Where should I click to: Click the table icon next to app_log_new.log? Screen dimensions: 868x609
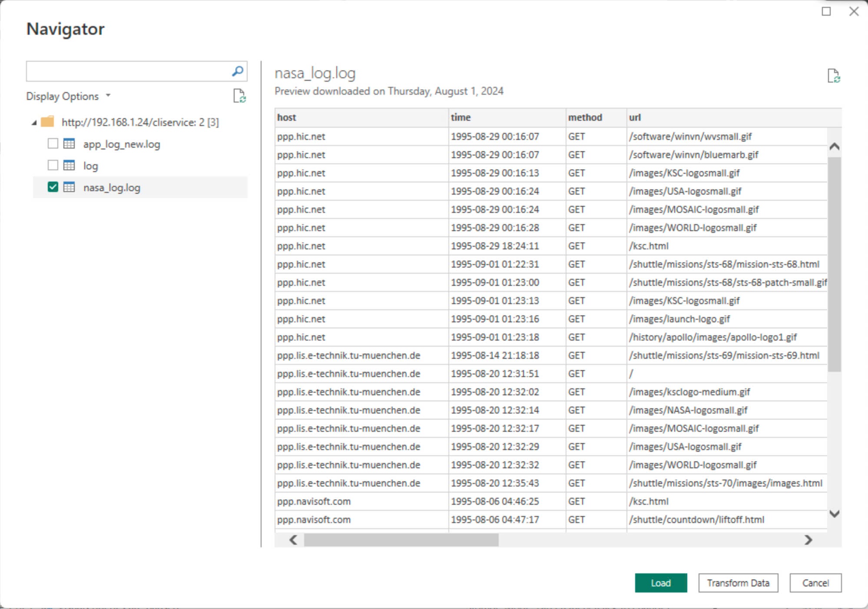69,143
